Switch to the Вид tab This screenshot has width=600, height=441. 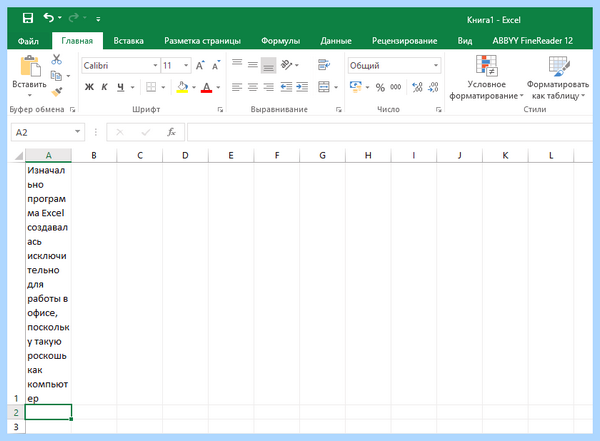click(x=465, y=41)
